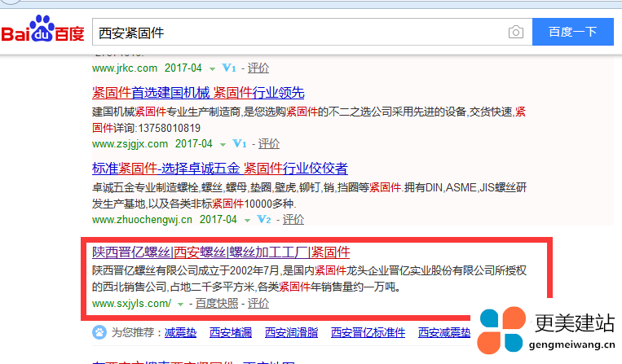Image resolution: width=622 pixels, height=364 pixels.
Task: Click 评价 next to www.zhuochengwj.cn
Action: pyautogui.click(x=293, y=219)
